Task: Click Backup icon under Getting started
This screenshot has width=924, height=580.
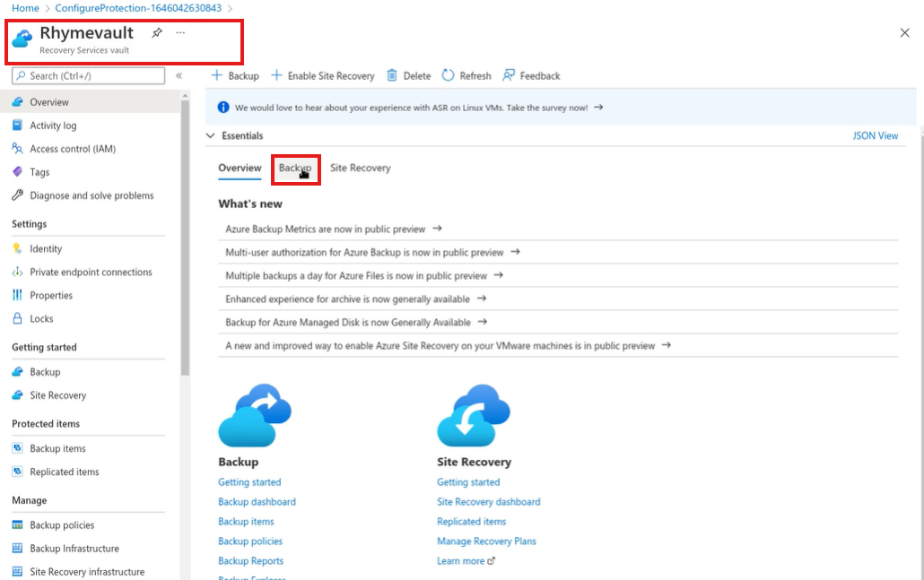Action: click(18, 371)
